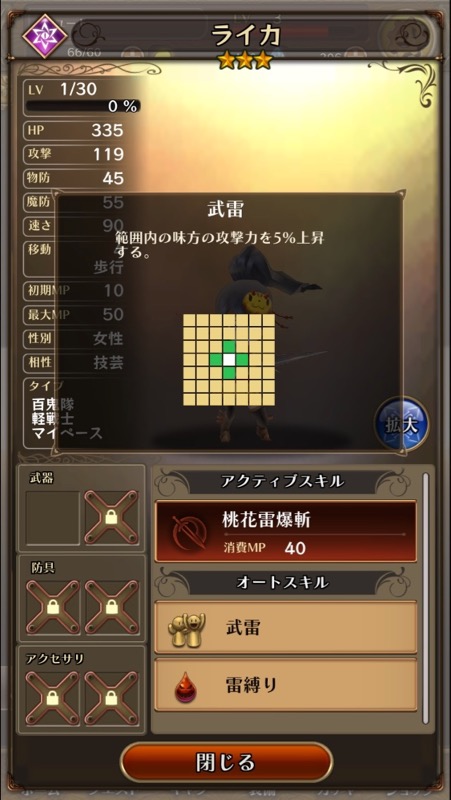Click the 閉じる close button
451x800 pixels.
click(226, 763)
